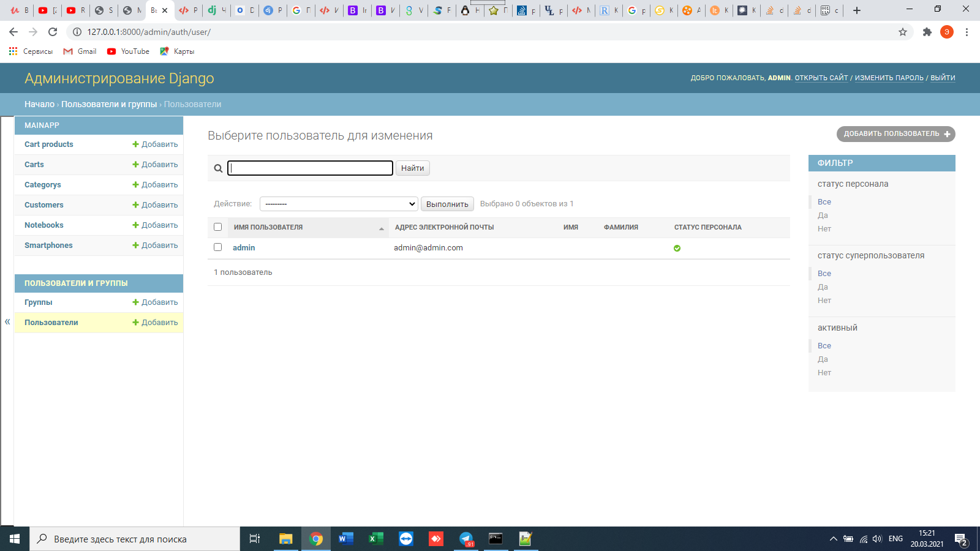Open Notebooks in the sidebar
Screen dimensions: 980x551
pyautogui.click(x=44, y=225)
